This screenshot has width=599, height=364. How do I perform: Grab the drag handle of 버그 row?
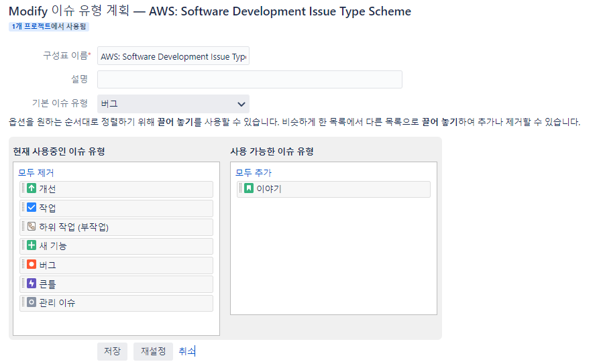pos(23,264)
